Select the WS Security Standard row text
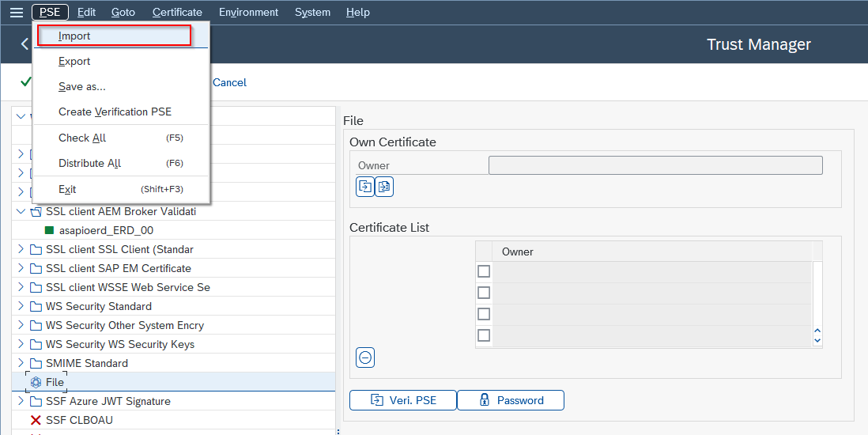The image size is (868, 435). [99, 306]
